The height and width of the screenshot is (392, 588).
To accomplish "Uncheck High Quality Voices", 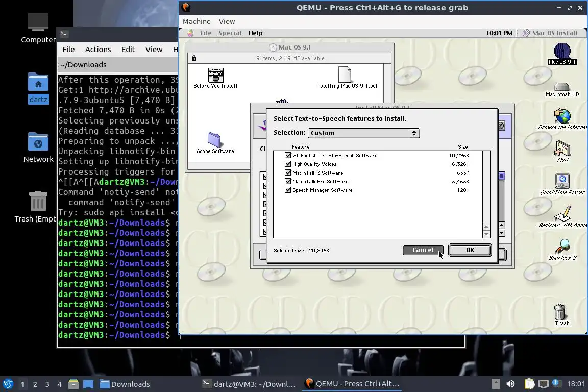I will coord(288,164).
